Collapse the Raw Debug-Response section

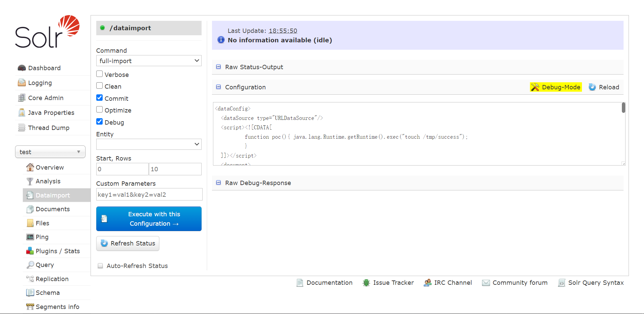point(218,183)
